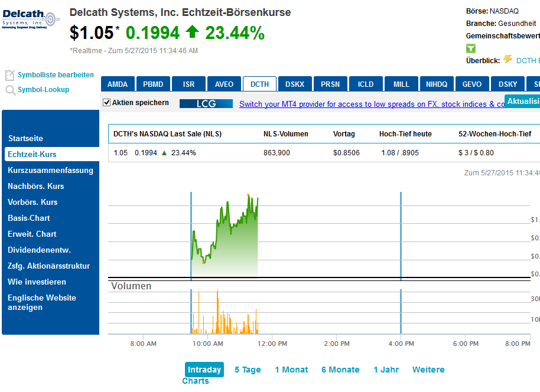This screenshot has height=392, width=540.
Task: Click the green community rating icon
Action: [x=471, y=48]
